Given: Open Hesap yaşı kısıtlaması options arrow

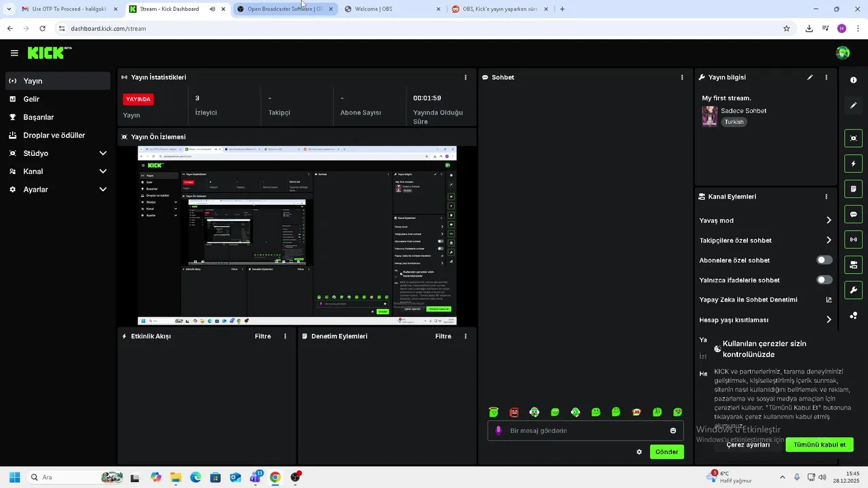Looking at the screenshot, I should click(829, 320).
